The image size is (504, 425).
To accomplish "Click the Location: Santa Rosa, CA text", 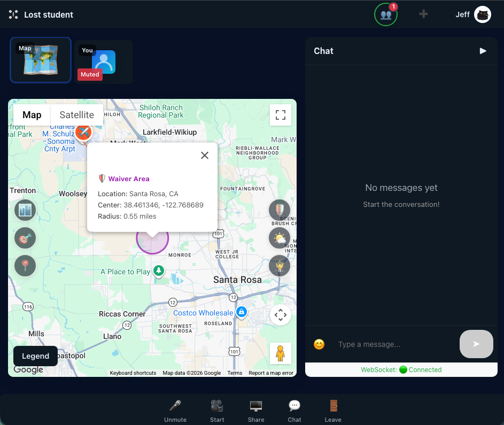I will tap(138, 194).
